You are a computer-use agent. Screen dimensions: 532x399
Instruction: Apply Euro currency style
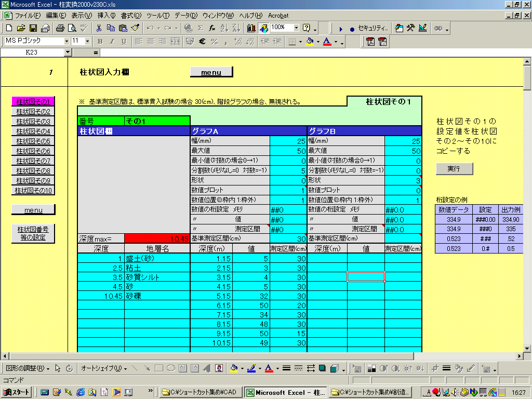(x=202, y=42)
